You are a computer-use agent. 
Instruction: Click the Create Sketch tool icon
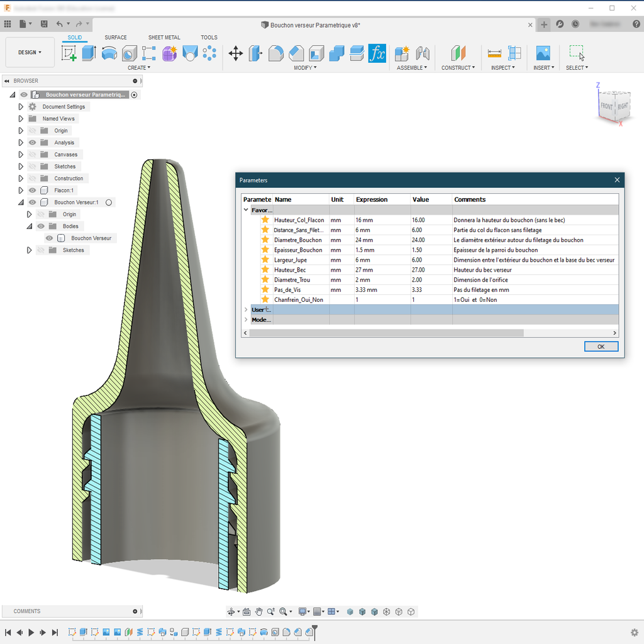(x=69, y=53)
